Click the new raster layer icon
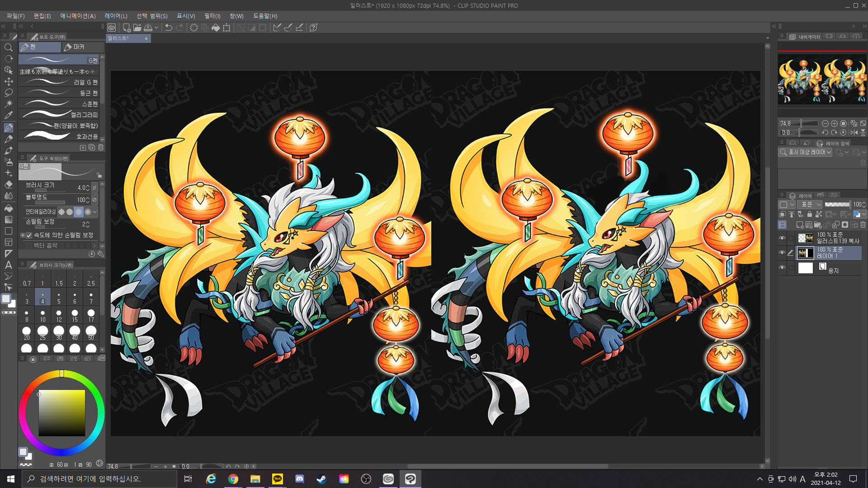 click(x=799, y=225)
